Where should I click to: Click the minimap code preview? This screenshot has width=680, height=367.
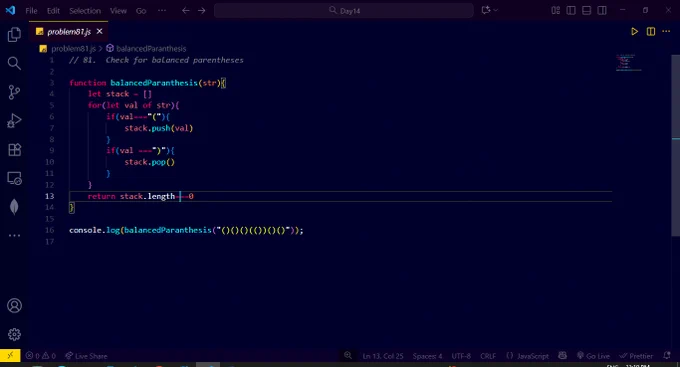click(628, 63)
